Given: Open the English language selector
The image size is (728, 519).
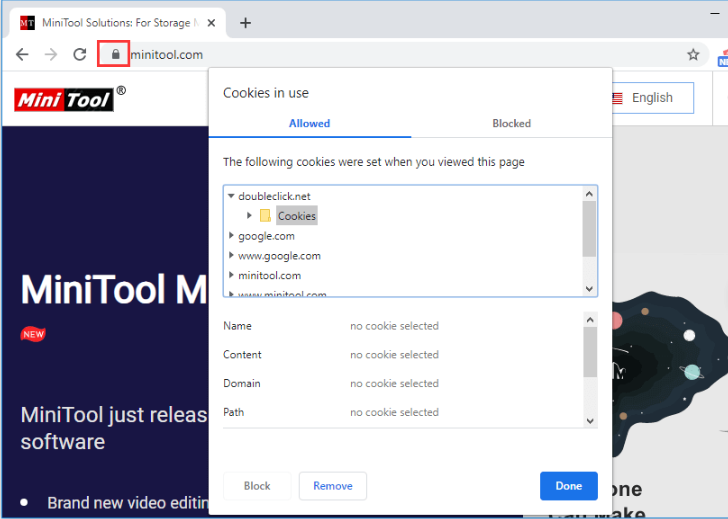Looking at the screenshot, I should click(x=652, y=98).
